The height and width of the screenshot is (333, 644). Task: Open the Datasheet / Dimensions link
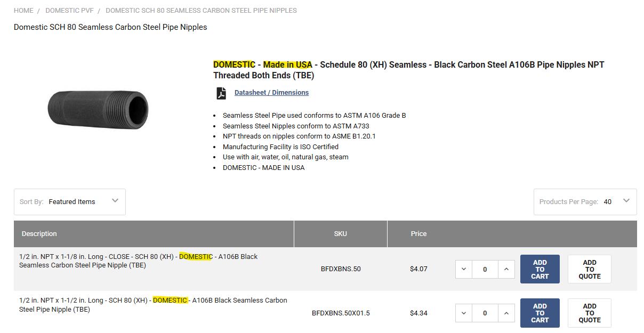pyautogui.click(x=271, y=93)
